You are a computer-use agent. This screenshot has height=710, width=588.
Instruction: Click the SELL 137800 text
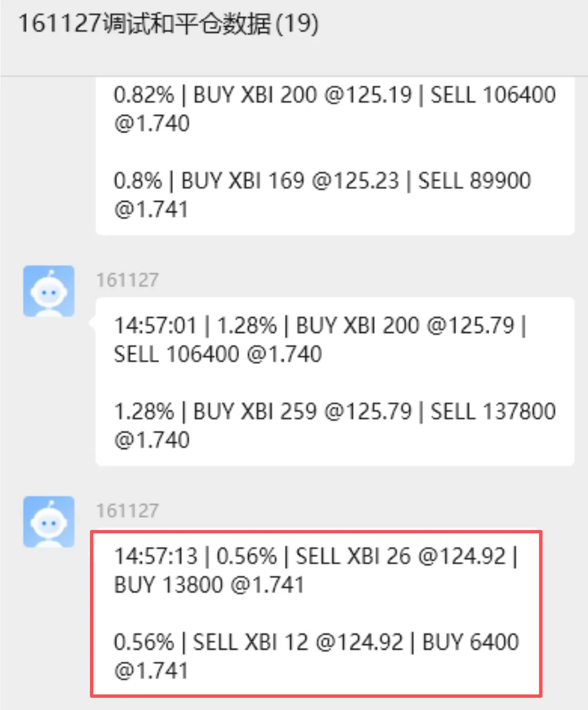pyautogui.click(x=494, y=412)
